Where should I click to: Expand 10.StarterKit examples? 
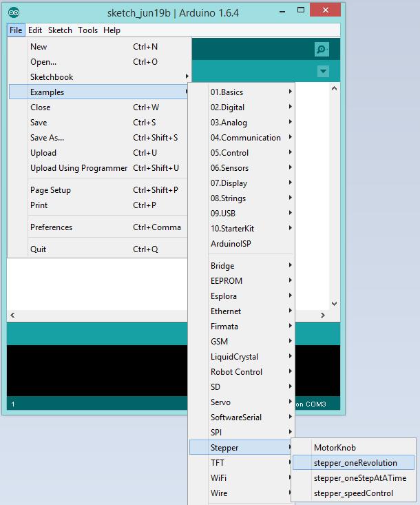coord(242,228)
